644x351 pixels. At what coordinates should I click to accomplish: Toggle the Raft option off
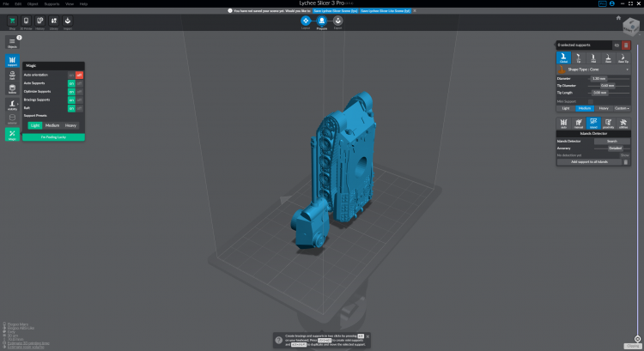(x=79, y=108)
